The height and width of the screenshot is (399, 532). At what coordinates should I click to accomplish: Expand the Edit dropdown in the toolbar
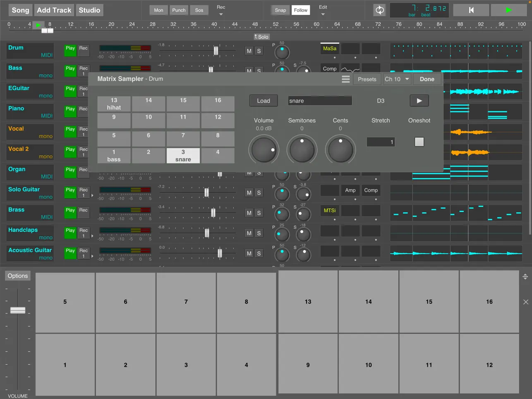tap(323, 10)
